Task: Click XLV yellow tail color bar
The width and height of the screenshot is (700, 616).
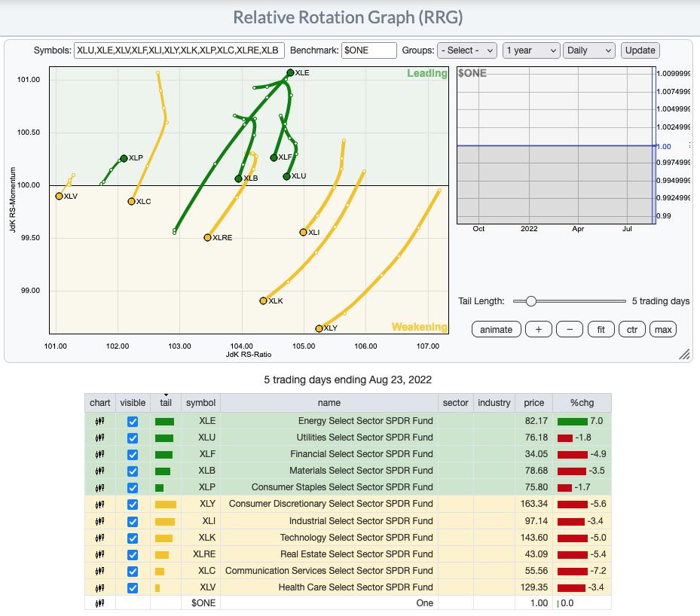Action: click(x=157, y=588)
